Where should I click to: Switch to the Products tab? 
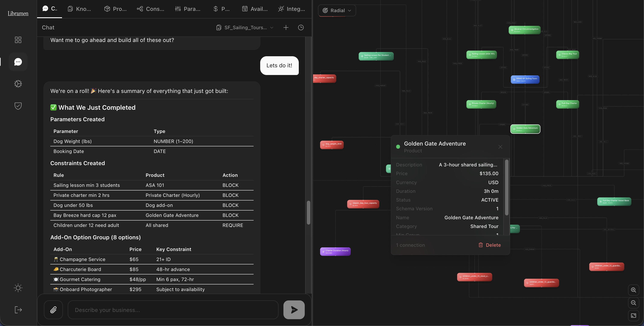(x=115, y=9)
